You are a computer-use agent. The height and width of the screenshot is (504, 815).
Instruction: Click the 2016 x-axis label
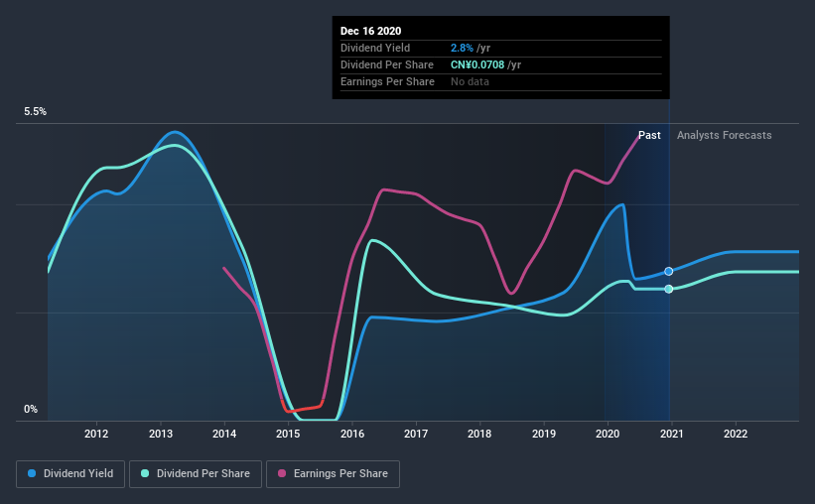coord(352,434)
